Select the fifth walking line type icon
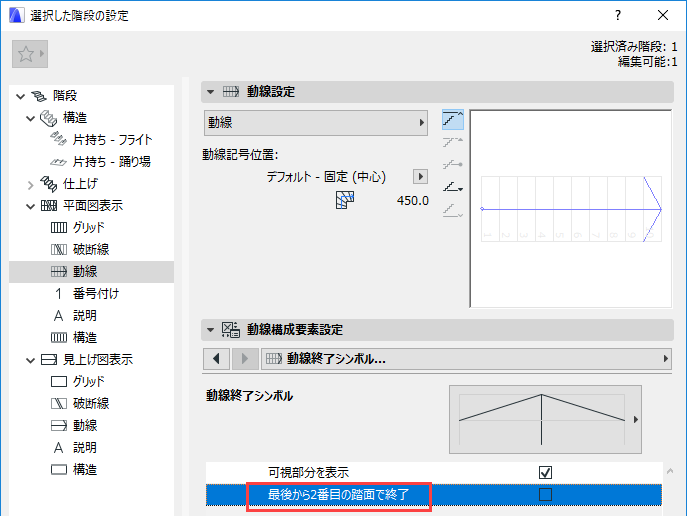 point(453,211)
